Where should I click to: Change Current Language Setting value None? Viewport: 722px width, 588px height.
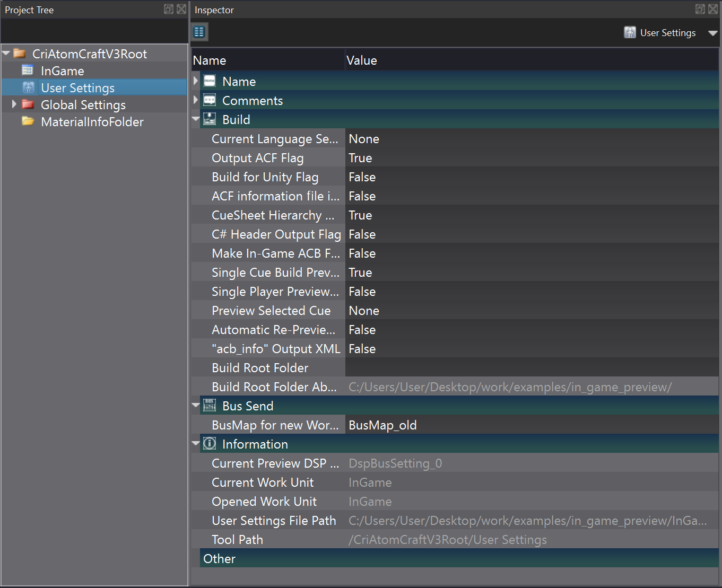532,138
